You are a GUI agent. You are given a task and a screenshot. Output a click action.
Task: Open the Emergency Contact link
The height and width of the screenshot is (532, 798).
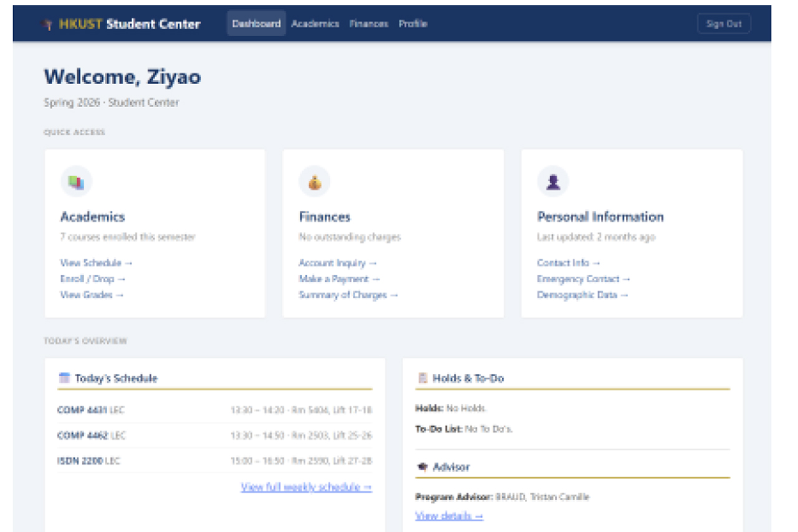coord(584,279)
